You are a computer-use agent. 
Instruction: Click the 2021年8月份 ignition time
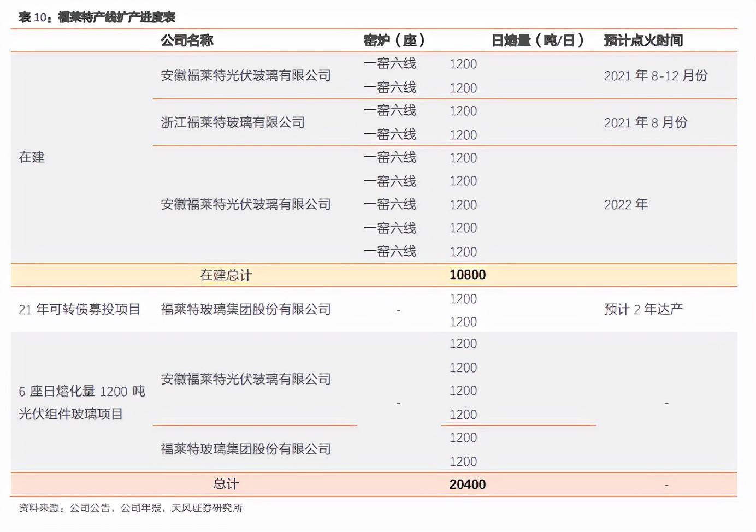tap(645, 122)
